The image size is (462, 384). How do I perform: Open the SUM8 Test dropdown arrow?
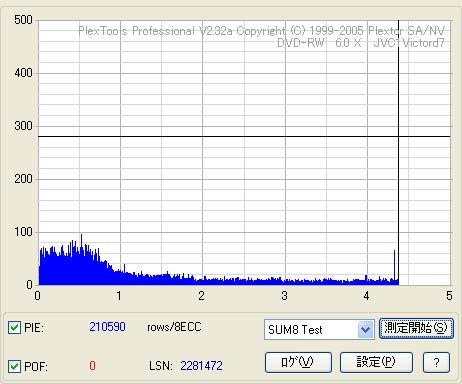click(x=366, y=330)
